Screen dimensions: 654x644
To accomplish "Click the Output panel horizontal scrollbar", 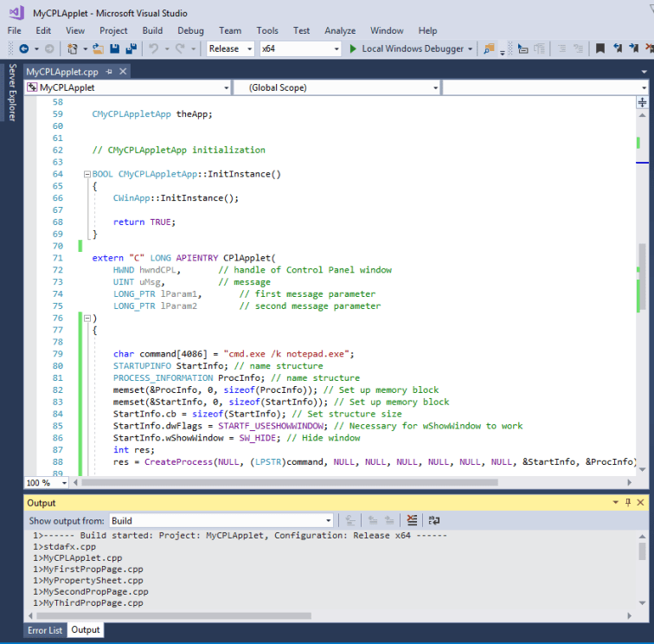I will [x=174, y=615].
